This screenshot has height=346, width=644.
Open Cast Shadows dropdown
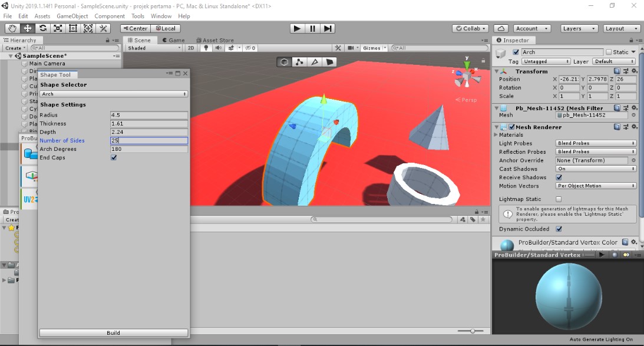(596, 169)
